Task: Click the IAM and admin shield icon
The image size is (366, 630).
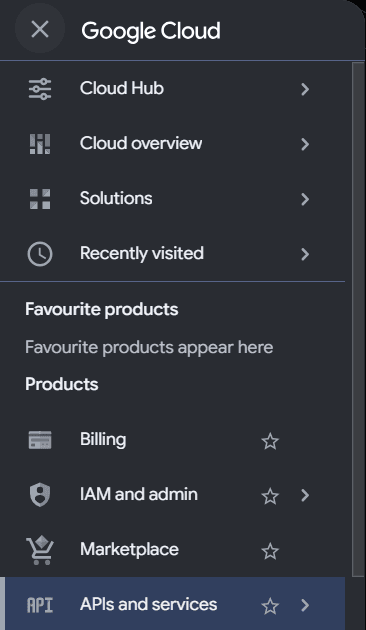Action: pos(40,495)
